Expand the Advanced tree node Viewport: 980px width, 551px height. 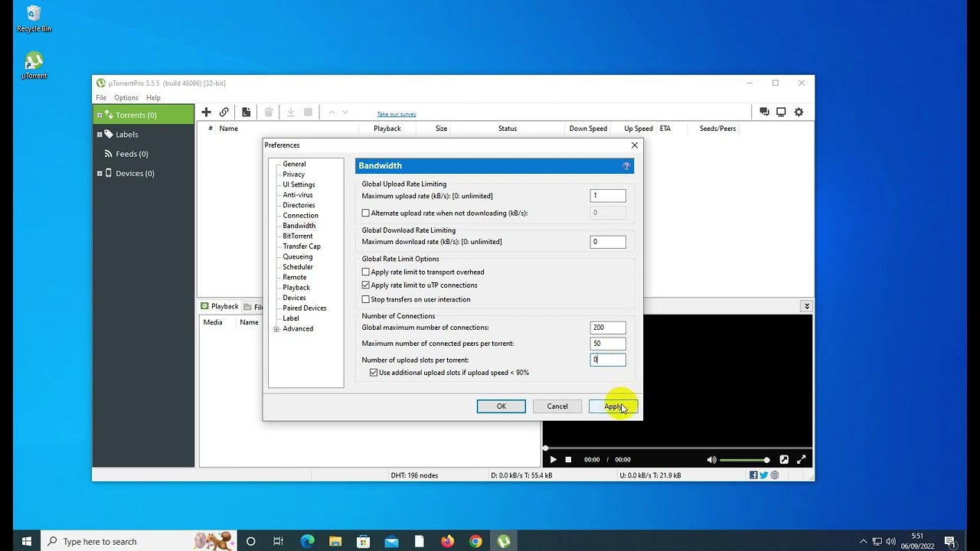(x=276, y=329)
